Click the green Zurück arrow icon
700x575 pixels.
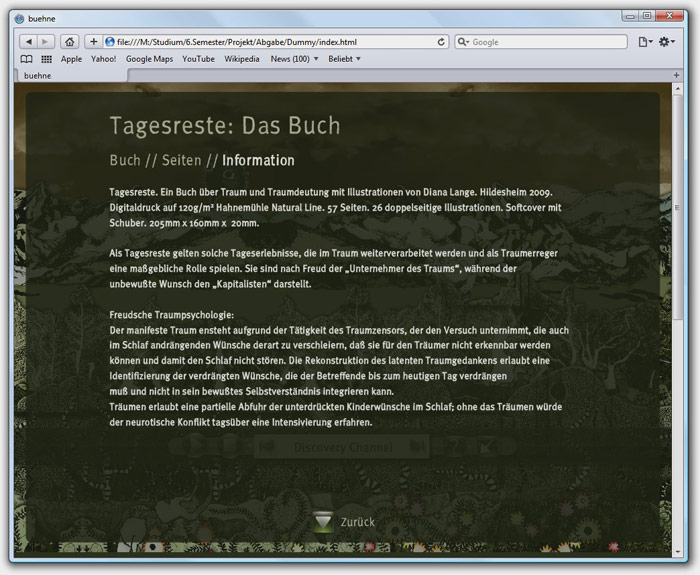pos(323,522)
